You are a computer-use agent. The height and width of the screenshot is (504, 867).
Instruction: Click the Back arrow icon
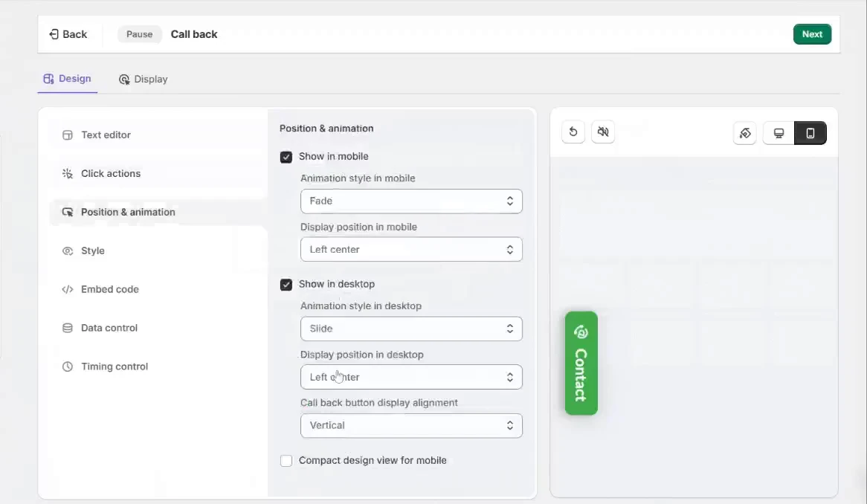[54, 34]
